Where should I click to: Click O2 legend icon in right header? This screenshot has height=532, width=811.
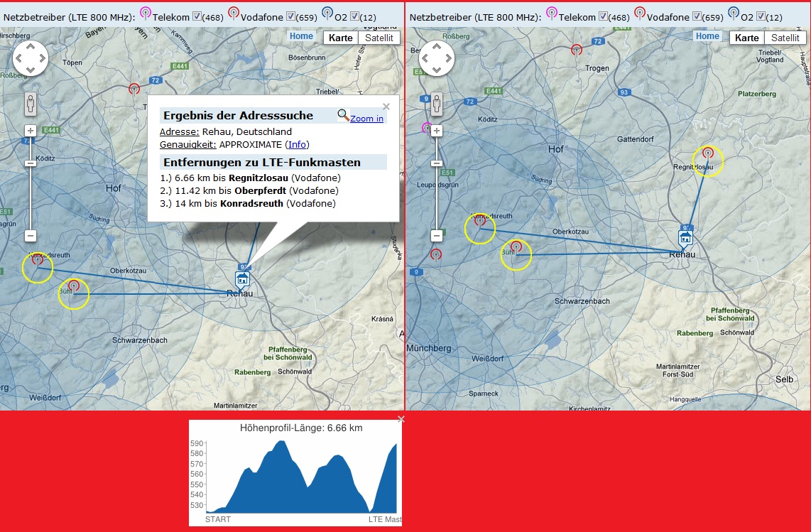coord(734,13)
